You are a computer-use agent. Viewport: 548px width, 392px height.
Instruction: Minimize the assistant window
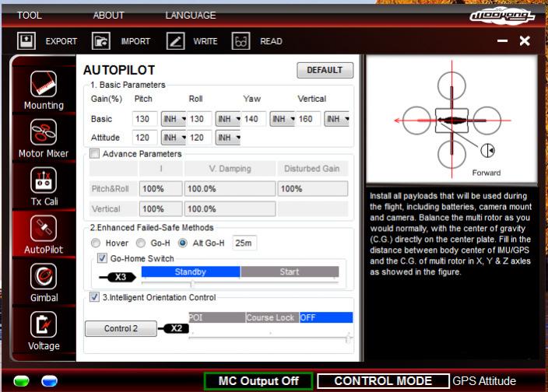click(x=503, y=41)
